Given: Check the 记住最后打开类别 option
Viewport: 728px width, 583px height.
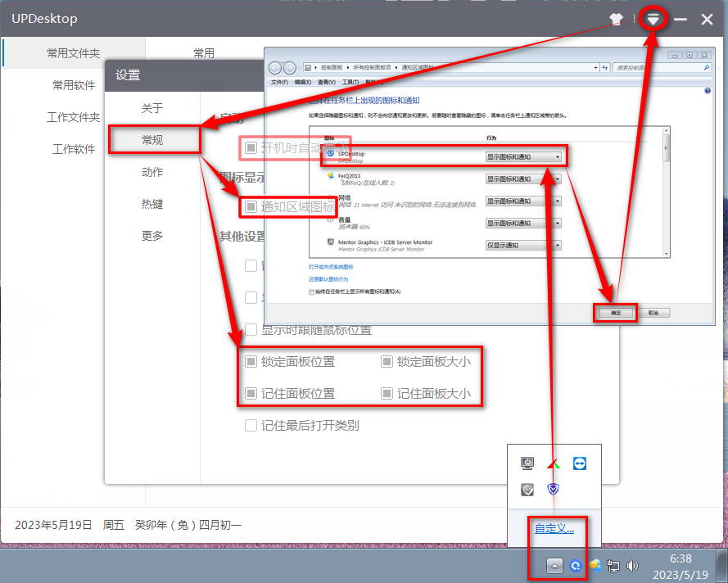Looking at the screenshot, I should tap(251, 426).
